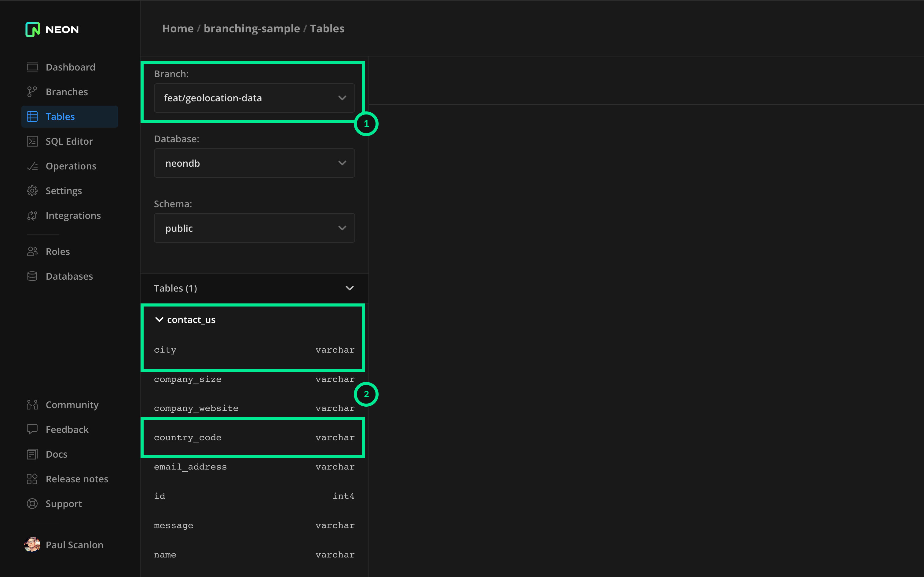Click the Branches git icon
Image resolution: width=924 pixels, height=577 pixels.
click(x=32, y=92)
